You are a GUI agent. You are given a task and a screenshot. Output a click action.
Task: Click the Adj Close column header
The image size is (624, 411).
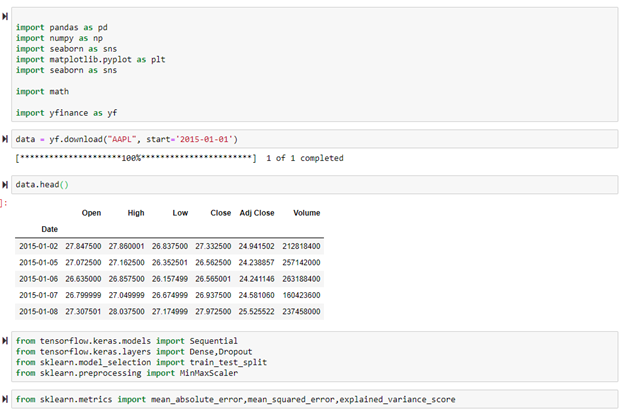coord(258,213)
